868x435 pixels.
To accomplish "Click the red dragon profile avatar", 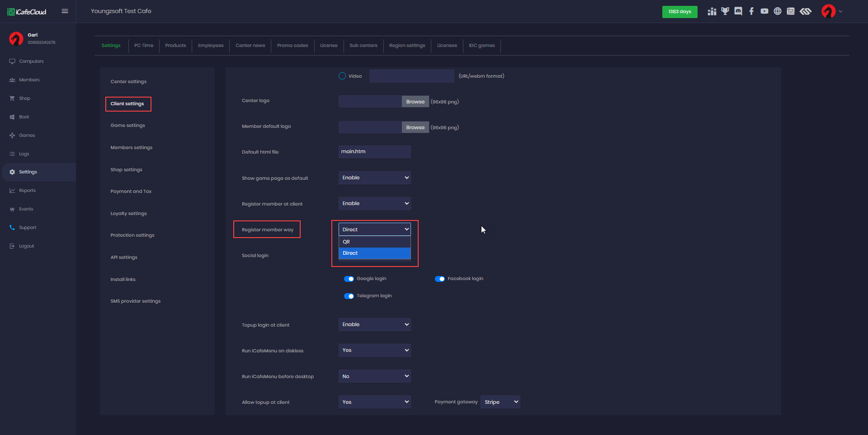I will point(828,11).
